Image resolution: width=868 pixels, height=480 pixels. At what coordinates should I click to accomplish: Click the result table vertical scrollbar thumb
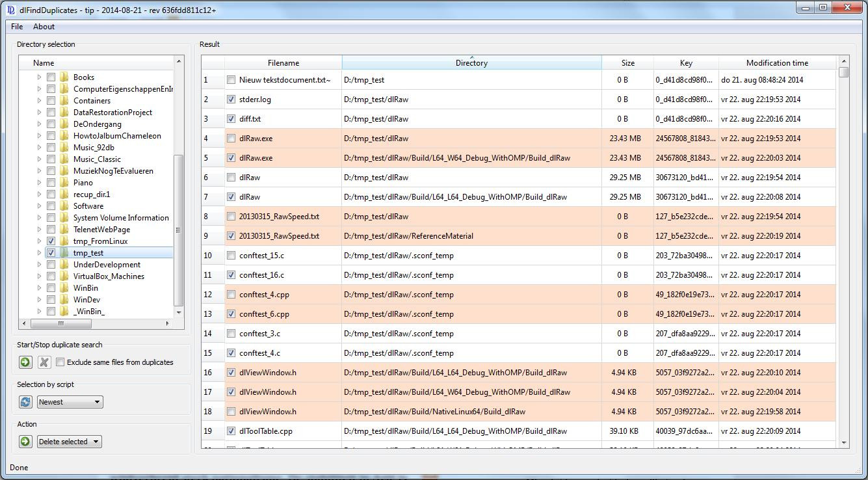coord(844,72)
